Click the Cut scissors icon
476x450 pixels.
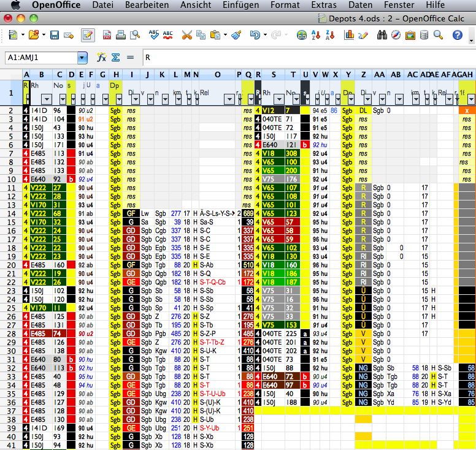pyautogui.click(x=186, y=35)
